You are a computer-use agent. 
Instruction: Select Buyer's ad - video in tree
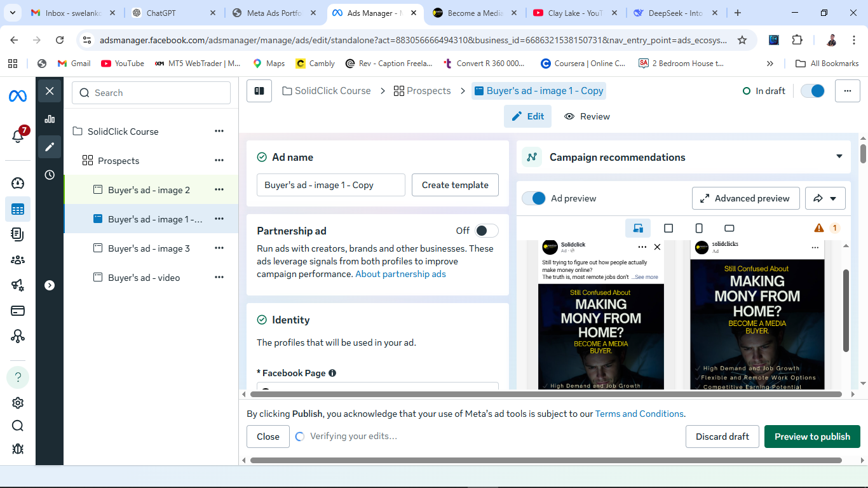144,278
